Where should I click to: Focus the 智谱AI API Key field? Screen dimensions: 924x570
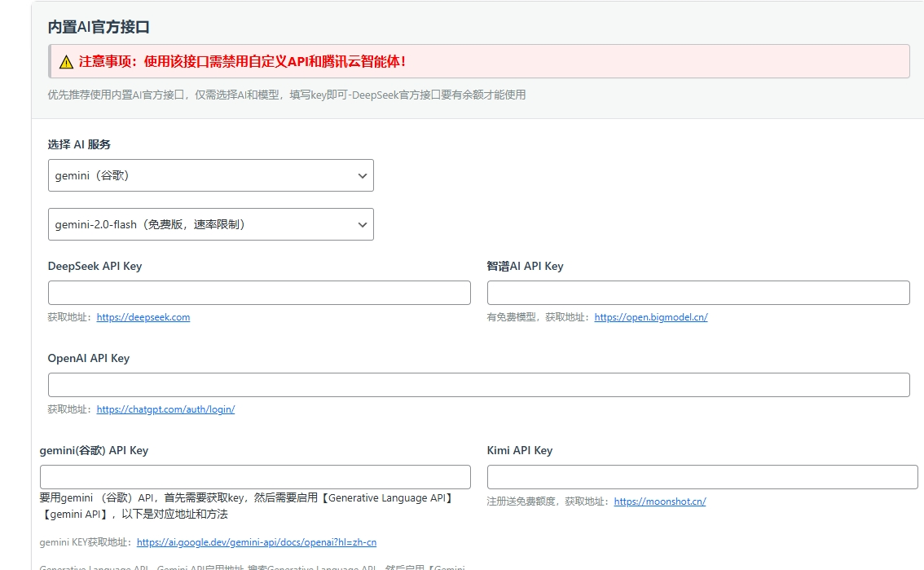pos(698,293)
